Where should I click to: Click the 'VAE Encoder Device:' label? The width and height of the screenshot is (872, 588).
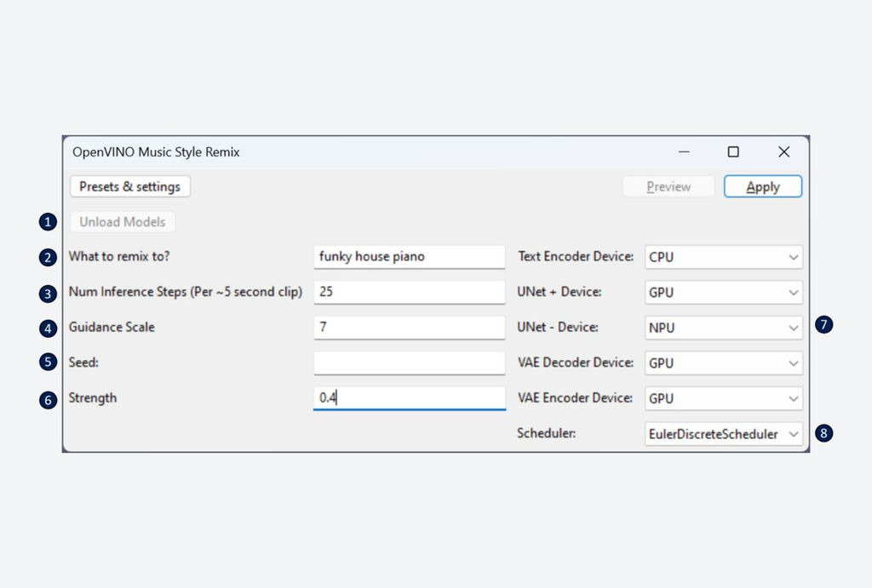pos(575,398)
